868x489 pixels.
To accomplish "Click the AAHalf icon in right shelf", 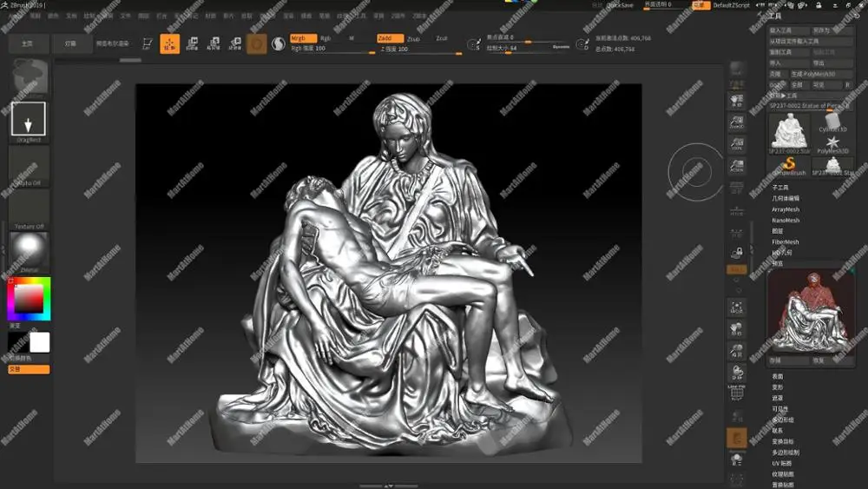I will tap(737, 166).
